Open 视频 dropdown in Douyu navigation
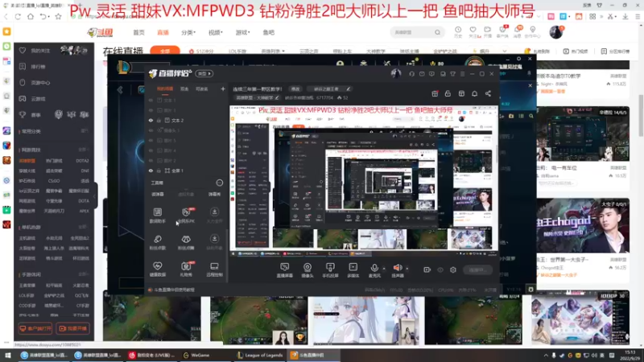The image size is (644, 362). (215, 32)
